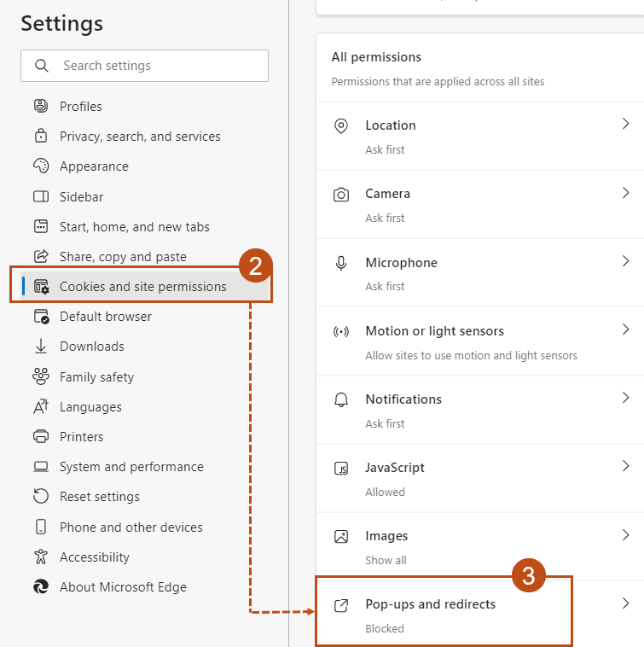This screenshot has height=647, width=644.
Task: Click the Camera permission icon
Action: coord(341,195)
